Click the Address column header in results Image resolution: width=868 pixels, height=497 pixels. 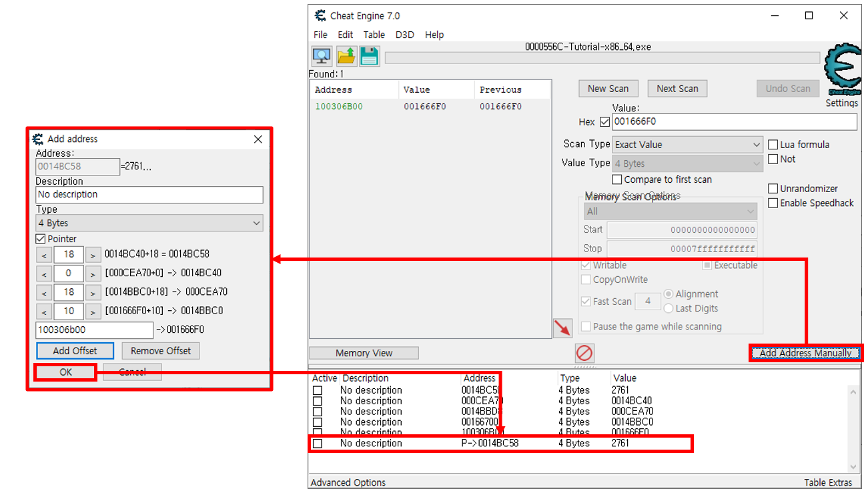pyautogui.click(x=354, y=89)
